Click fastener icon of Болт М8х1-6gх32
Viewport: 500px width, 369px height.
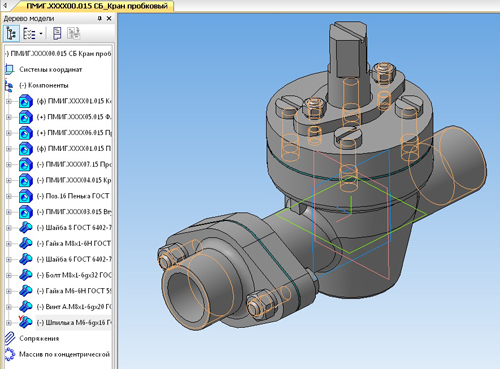(26, 275)
